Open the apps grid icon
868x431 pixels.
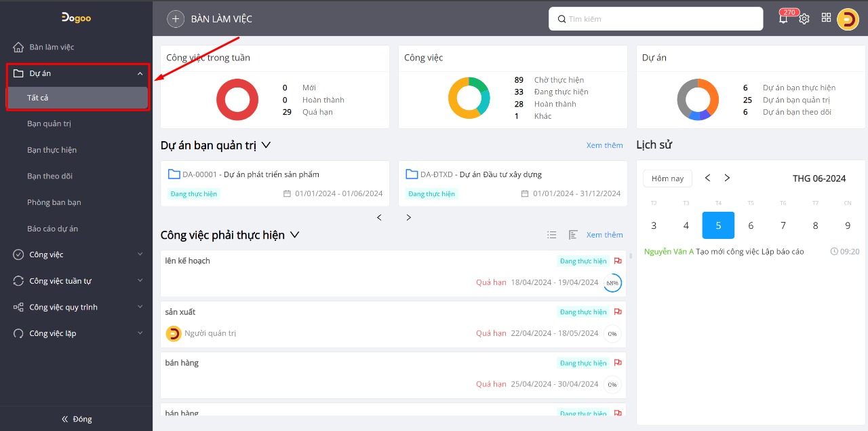pos(826,18)
